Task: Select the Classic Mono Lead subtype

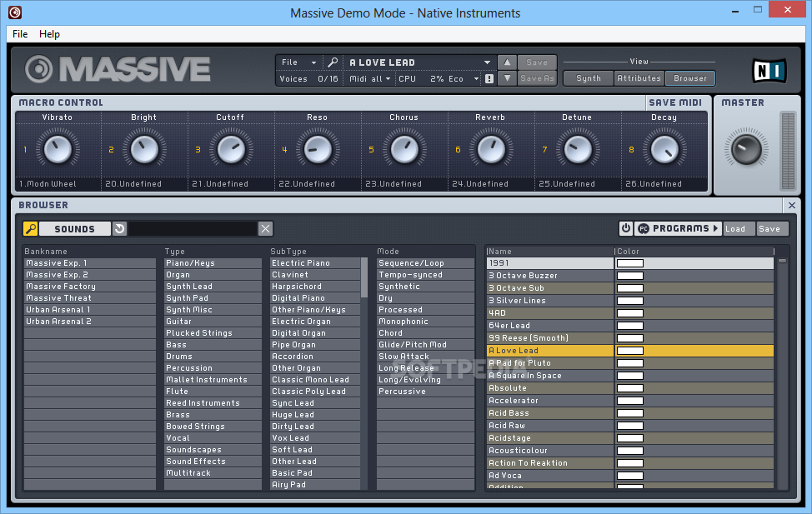Action: click(315, 379)
